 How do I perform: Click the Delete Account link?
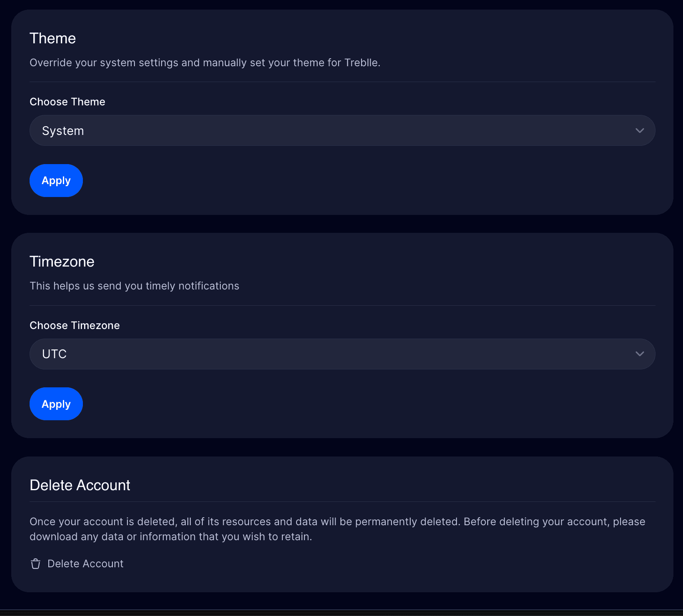tap(85, 564)
